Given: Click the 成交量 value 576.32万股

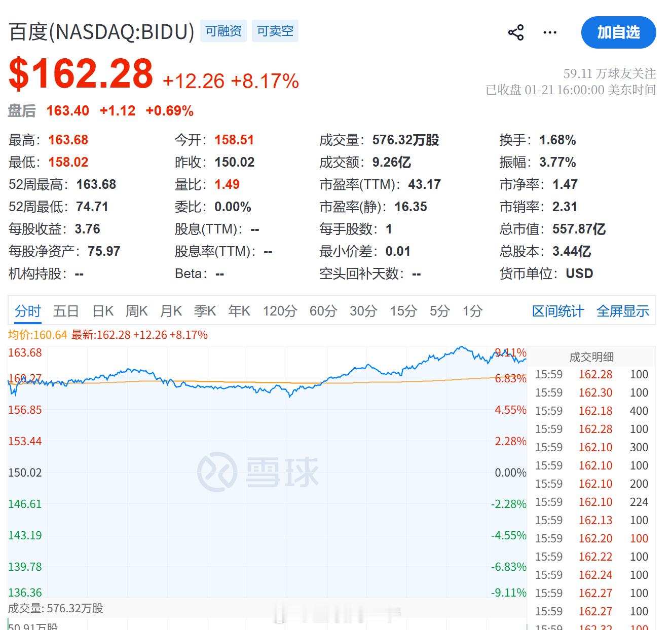Looking at the screenshot, I should pos(406,140).
